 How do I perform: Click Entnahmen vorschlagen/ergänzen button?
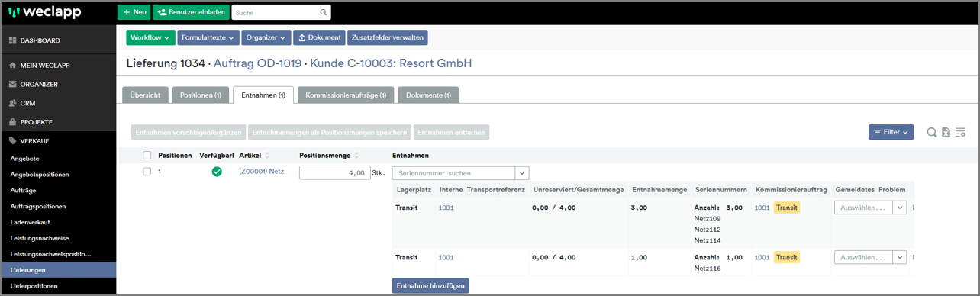coord(188,132)
